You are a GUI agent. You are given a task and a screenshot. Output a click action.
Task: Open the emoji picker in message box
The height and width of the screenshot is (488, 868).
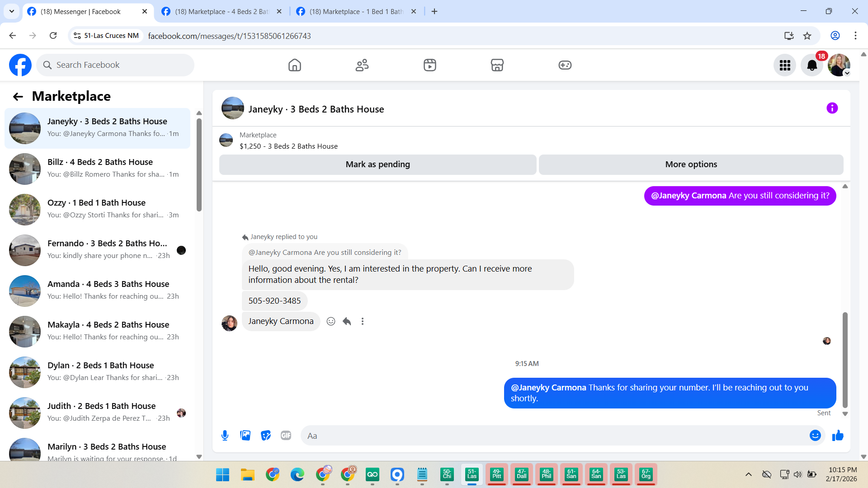coord(815,436)
